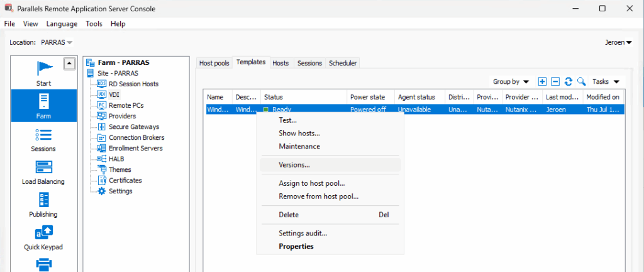
Task: Sort by Name column header
Action: (x=218, y=98)
